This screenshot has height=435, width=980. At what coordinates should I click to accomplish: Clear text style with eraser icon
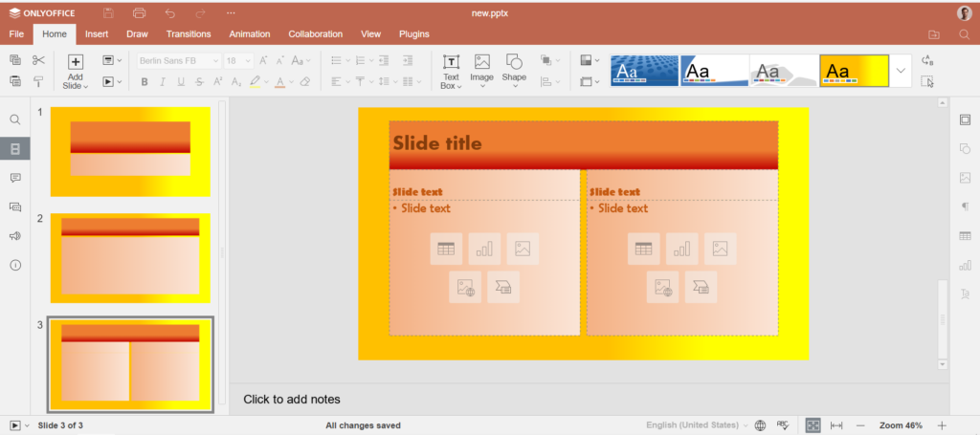point(305,82)
